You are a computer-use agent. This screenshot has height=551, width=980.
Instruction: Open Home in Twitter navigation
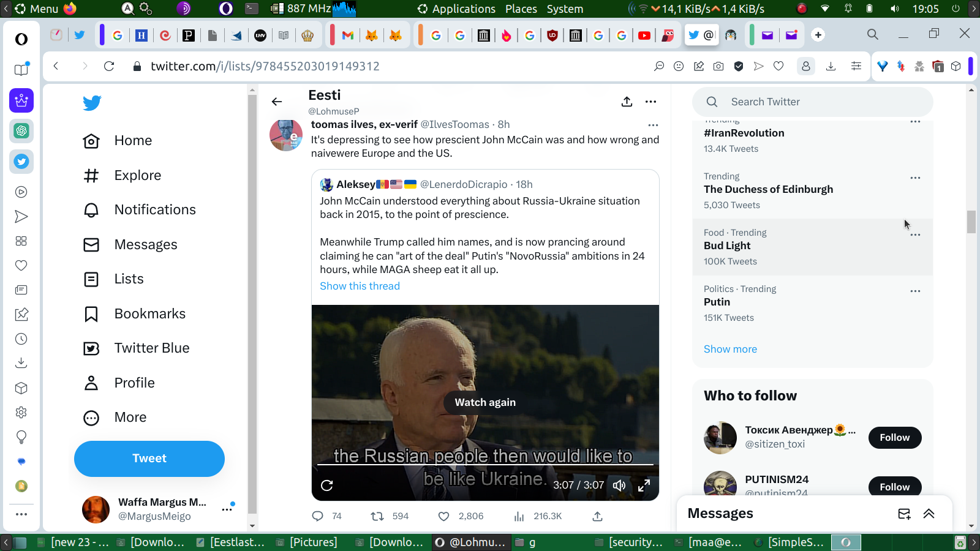pyautogui.click(x=118, y=141)
